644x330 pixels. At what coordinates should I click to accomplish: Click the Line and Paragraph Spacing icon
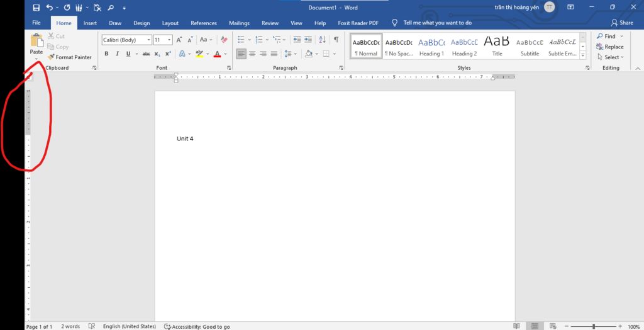coord(288,54)
